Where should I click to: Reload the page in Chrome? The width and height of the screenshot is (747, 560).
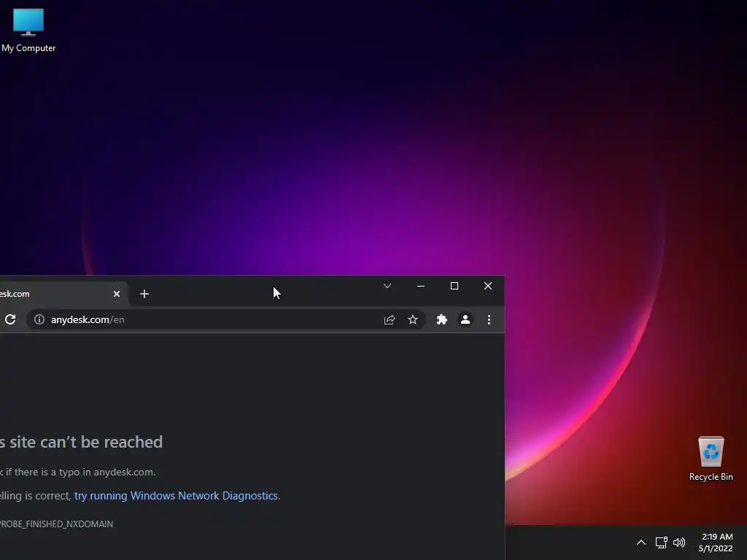(10, 319)
